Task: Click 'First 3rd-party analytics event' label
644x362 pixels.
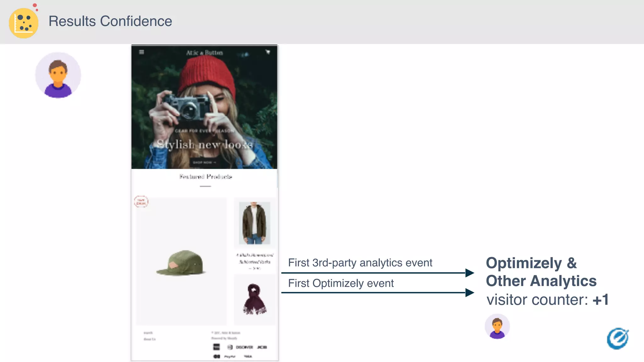Action: click(360, 263)
